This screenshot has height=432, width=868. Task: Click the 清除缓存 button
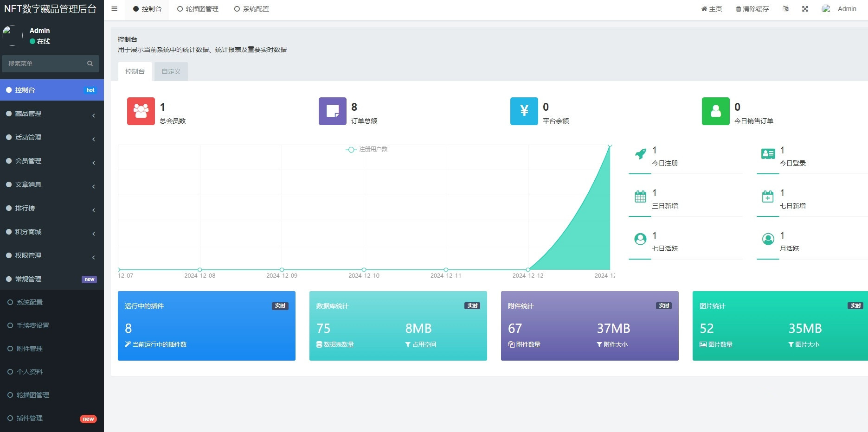pyautogui.click(x=752, y=9)
